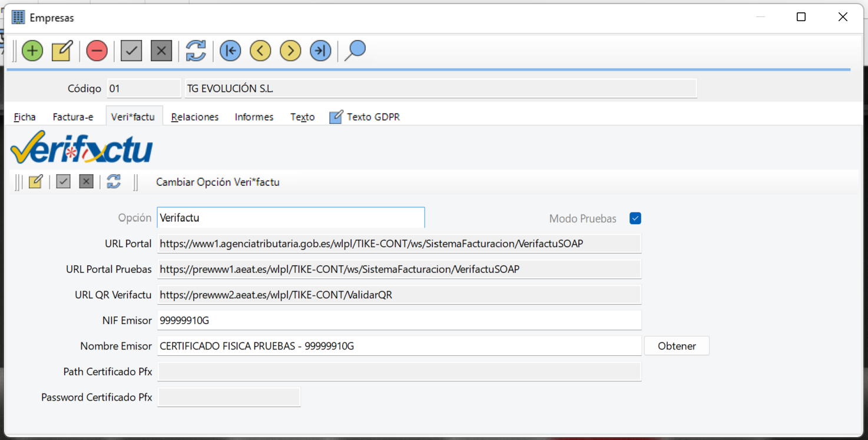Cancel changes with main toolbar X icon
The image size is (868, 440).
161,51
